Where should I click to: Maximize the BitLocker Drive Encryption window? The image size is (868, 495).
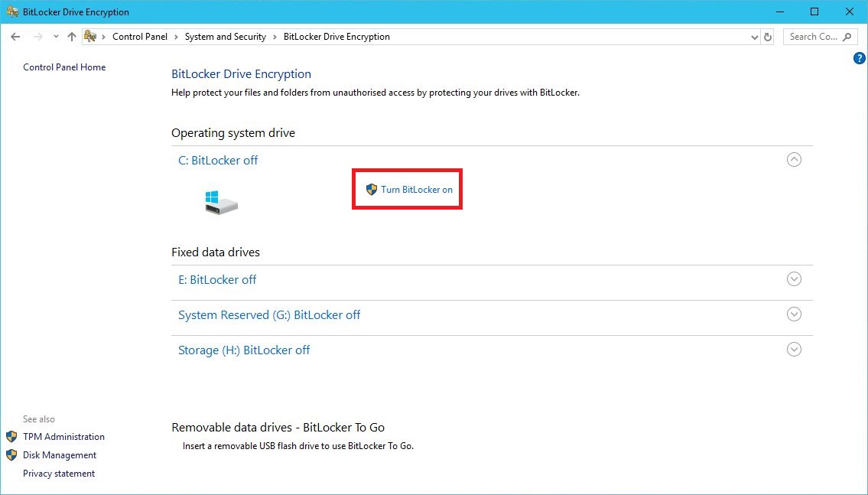tap(814, 11)
